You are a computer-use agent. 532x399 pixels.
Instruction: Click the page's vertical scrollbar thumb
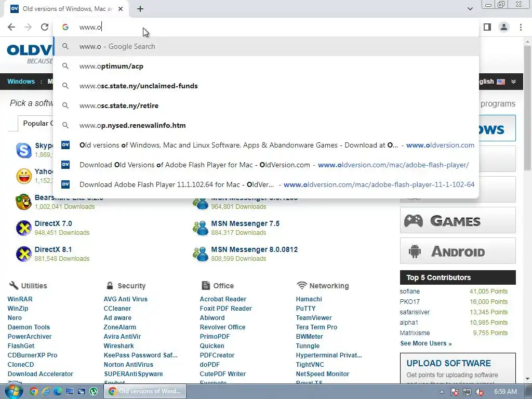tap(527, 109)
